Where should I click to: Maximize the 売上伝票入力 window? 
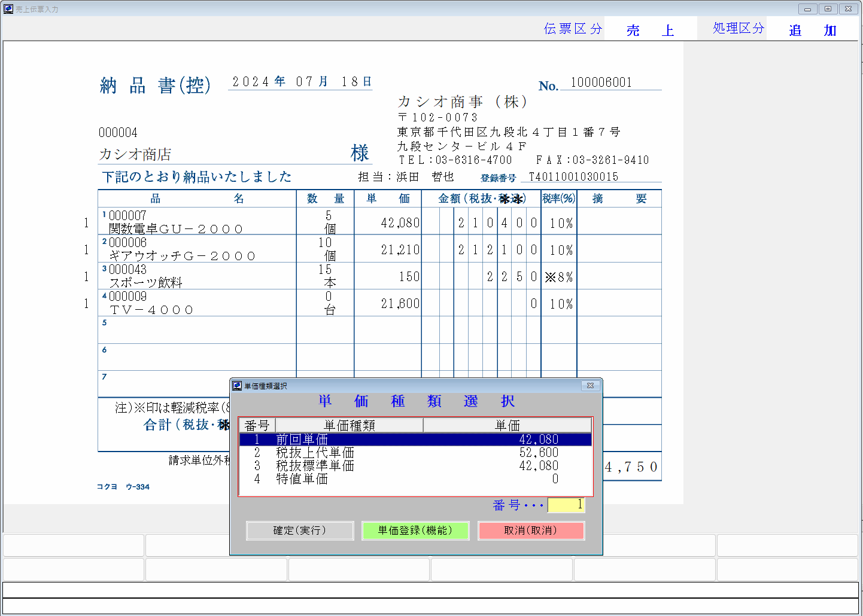(x=828, y=9)
